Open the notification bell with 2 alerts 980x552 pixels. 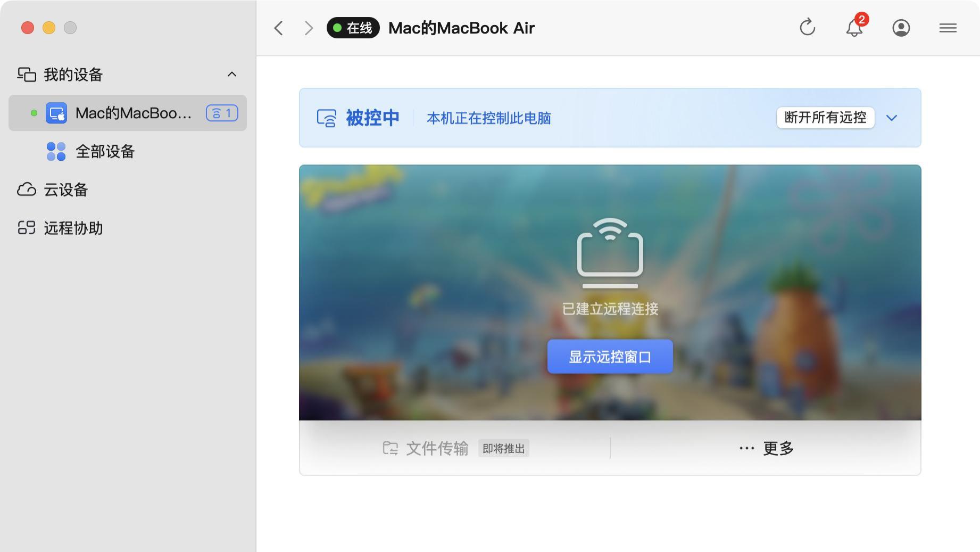click(x=854, y=28)
